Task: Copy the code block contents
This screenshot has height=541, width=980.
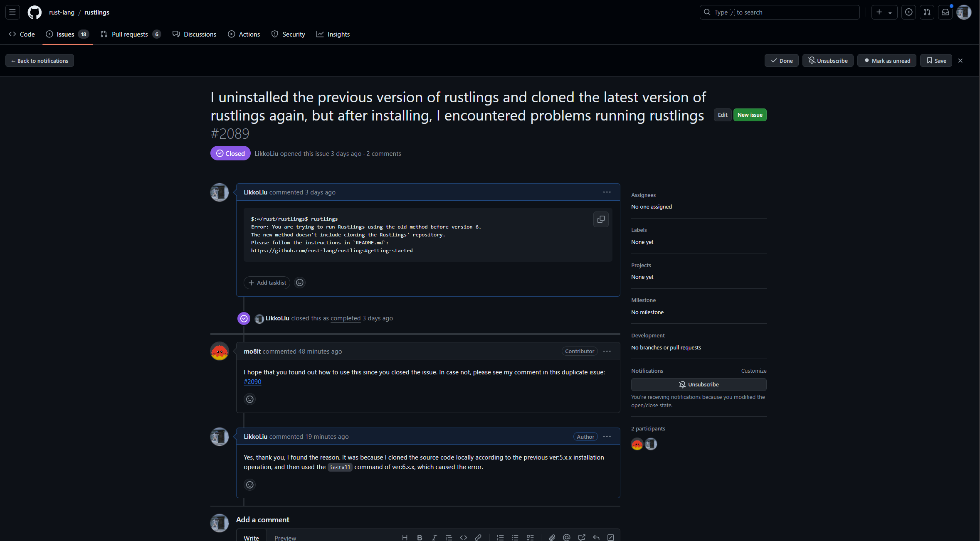Action: (601, 219)
